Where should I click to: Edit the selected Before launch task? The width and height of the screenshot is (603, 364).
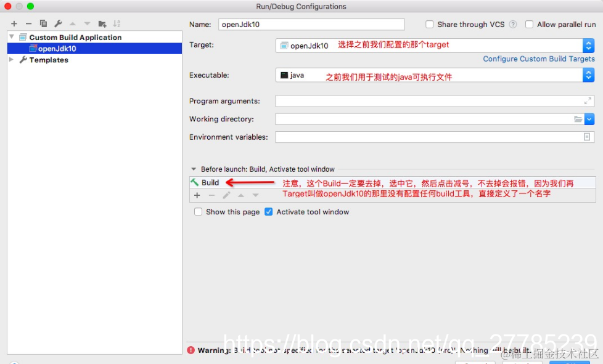[226, 195]
